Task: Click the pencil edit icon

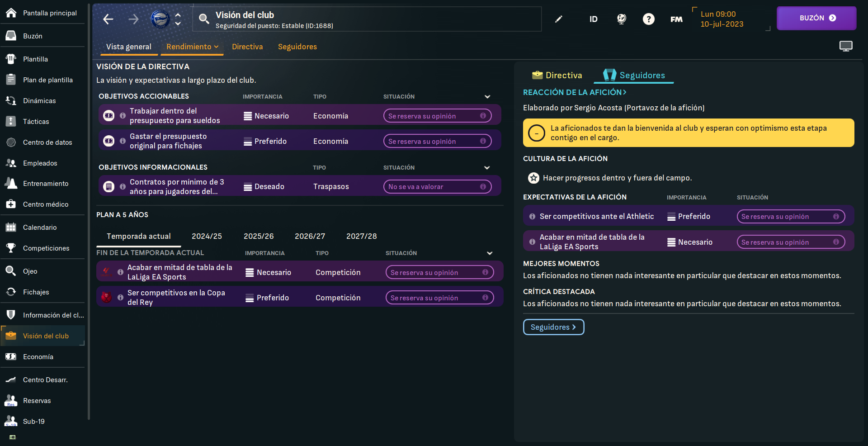Action: [559, 19]
